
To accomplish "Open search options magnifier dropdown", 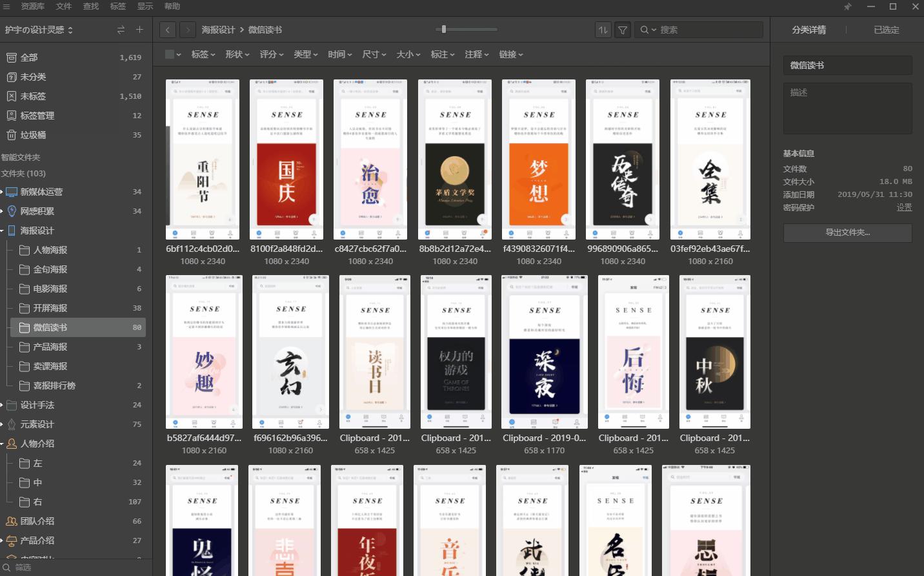I will coord(647,30).
